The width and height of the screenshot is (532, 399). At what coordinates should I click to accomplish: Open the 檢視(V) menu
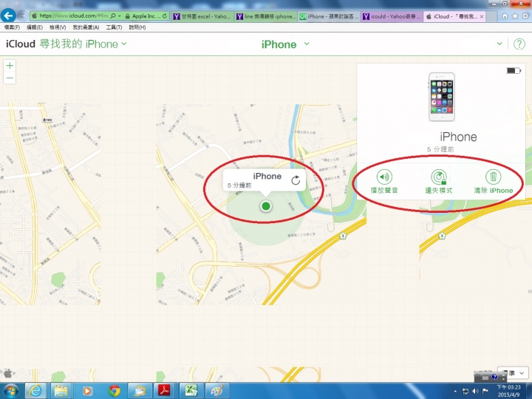point(58,27)
